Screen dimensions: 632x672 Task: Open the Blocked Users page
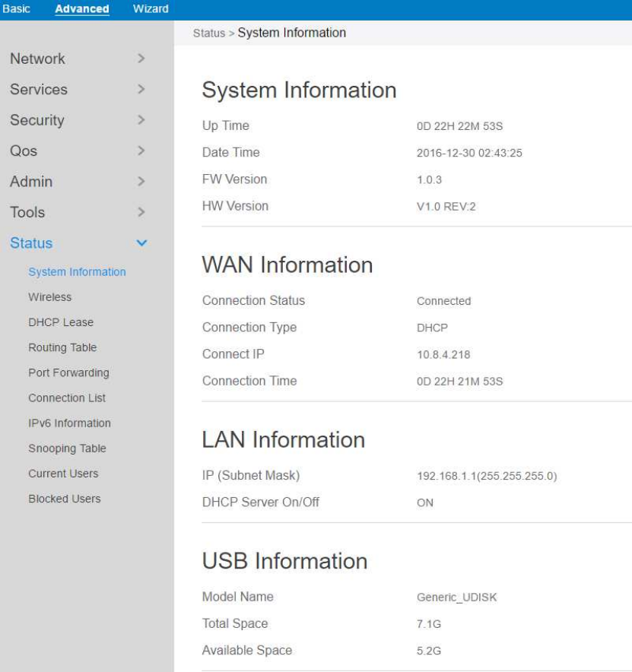click(65, 499)
